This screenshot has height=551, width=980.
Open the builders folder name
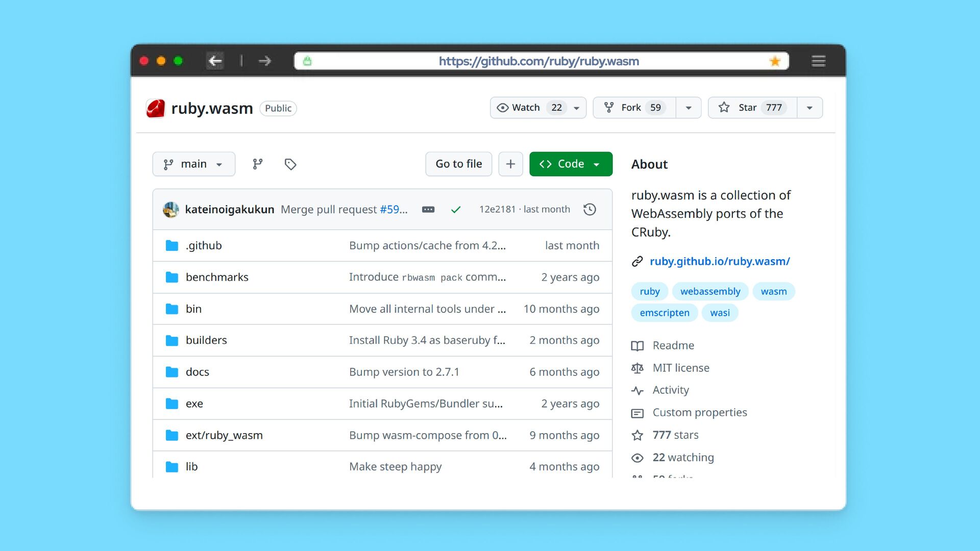tap(206, 340)
